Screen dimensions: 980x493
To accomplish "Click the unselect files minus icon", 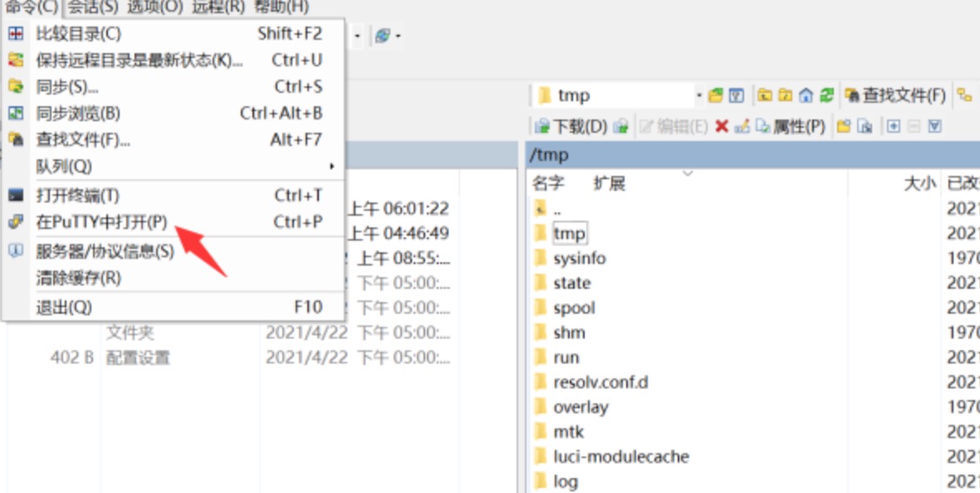I will [x=914, y=127].
